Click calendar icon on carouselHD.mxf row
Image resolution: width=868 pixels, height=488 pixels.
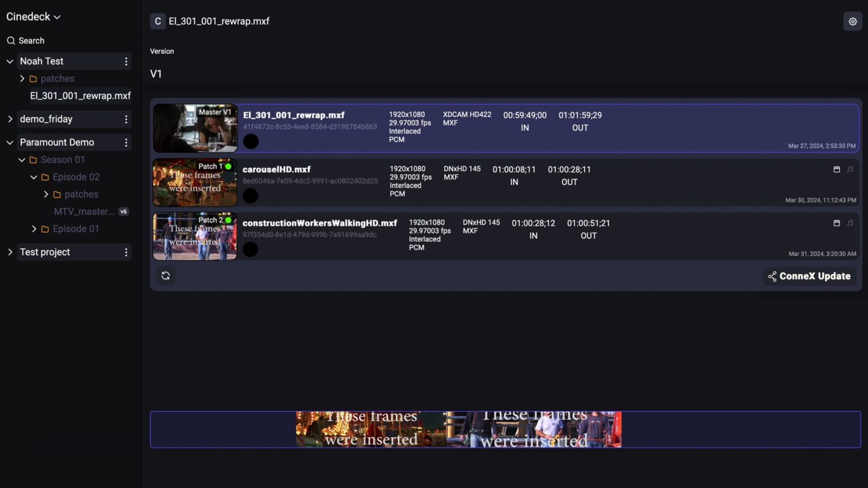(836, 169)
